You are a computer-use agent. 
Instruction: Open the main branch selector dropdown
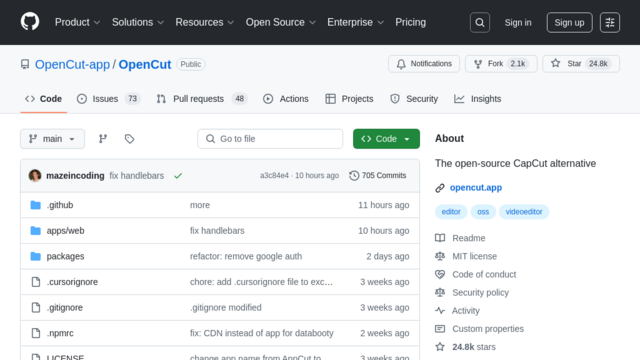[53, 139]
